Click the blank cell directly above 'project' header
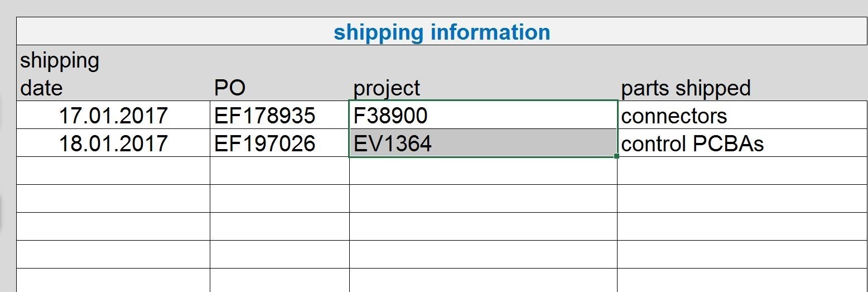This screenshot has width=868, height=292. coord(483,60)
